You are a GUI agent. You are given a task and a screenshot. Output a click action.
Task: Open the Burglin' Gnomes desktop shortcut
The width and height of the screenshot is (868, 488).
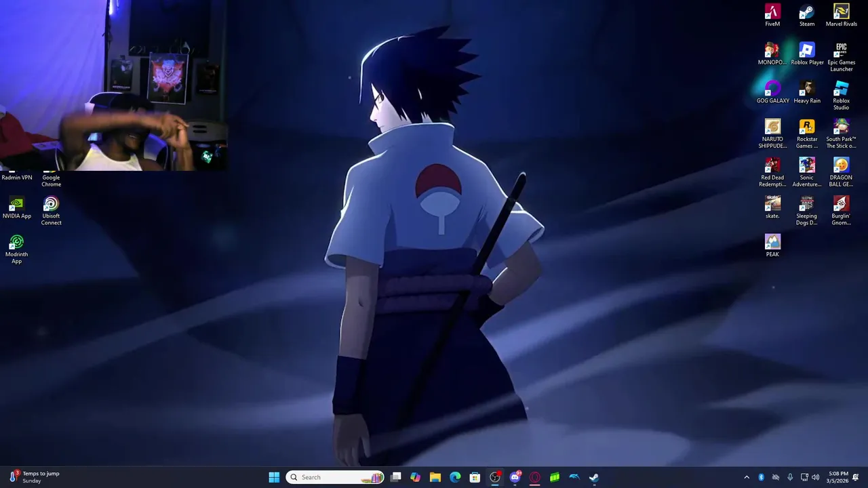click(841, 211)
